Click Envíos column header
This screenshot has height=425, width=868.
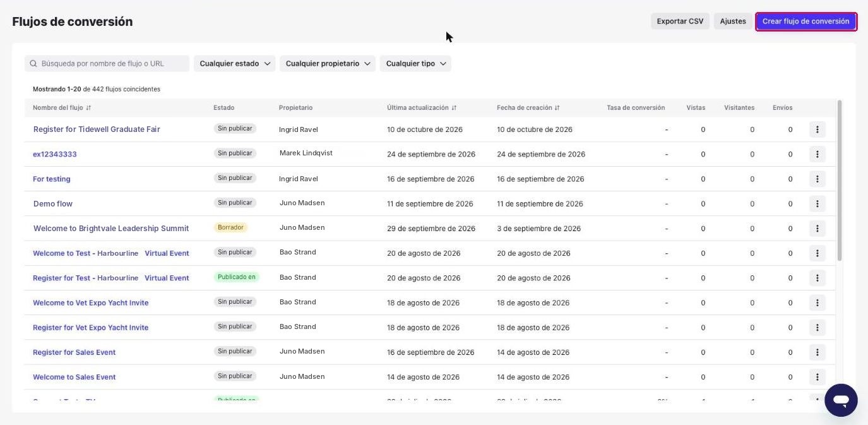(783, 108)
